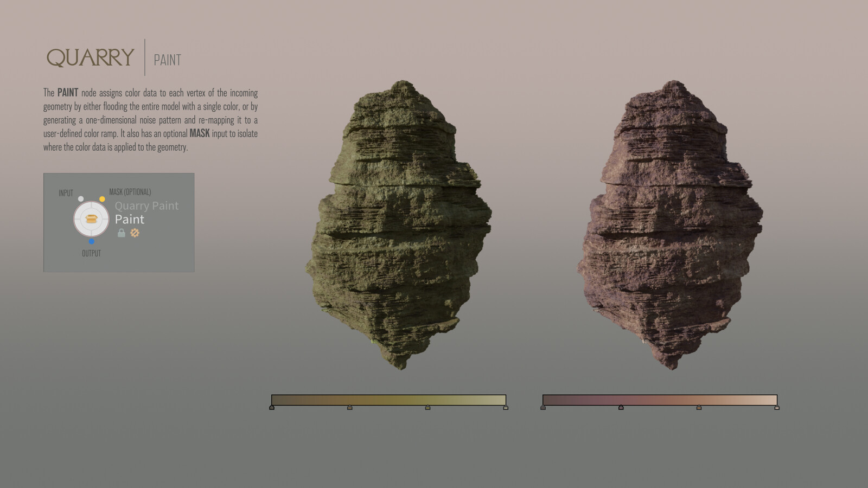Viewport: 868px width, 488px height.
Task: Click the blue OUTPUT socket below the node
Action: 91,241
